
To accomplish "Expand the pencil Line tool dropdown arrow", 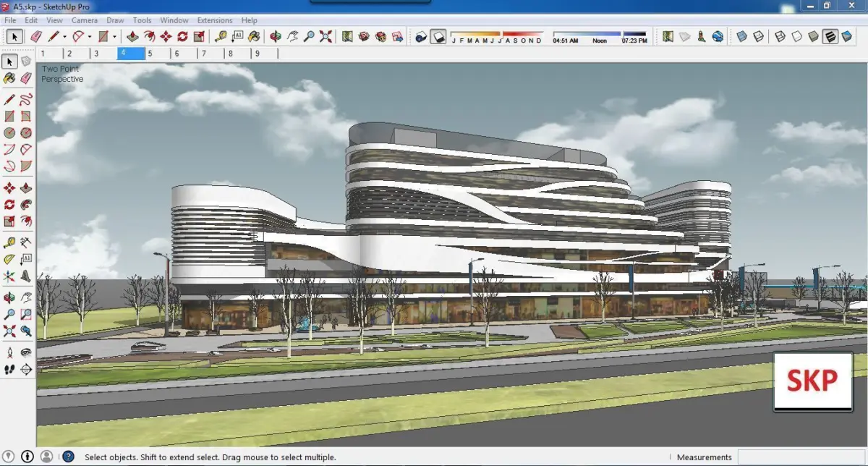I will (x=64, y=36).
